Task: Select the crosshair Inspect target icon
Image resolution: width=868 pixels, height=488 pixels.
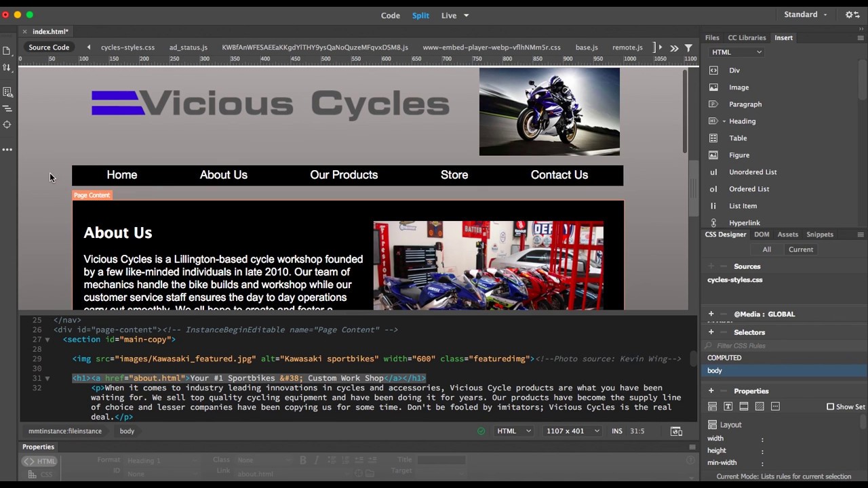Action: (7, 125)
